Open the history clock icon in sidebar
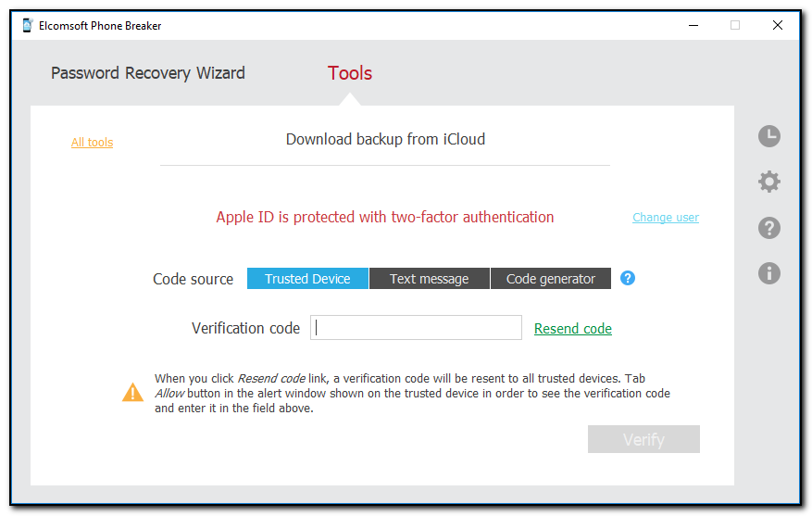 768,137
